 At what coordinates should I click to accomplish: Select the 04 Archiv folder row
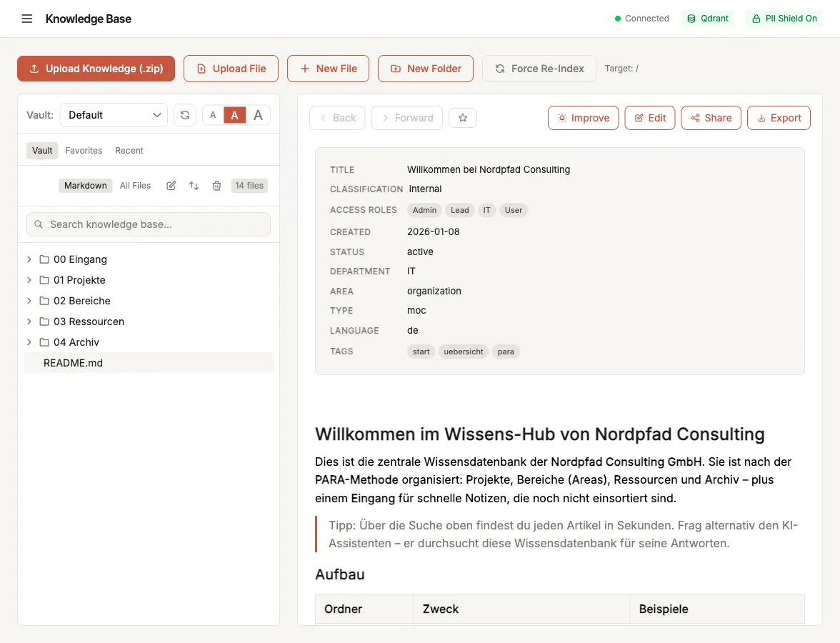click(149, 342)
